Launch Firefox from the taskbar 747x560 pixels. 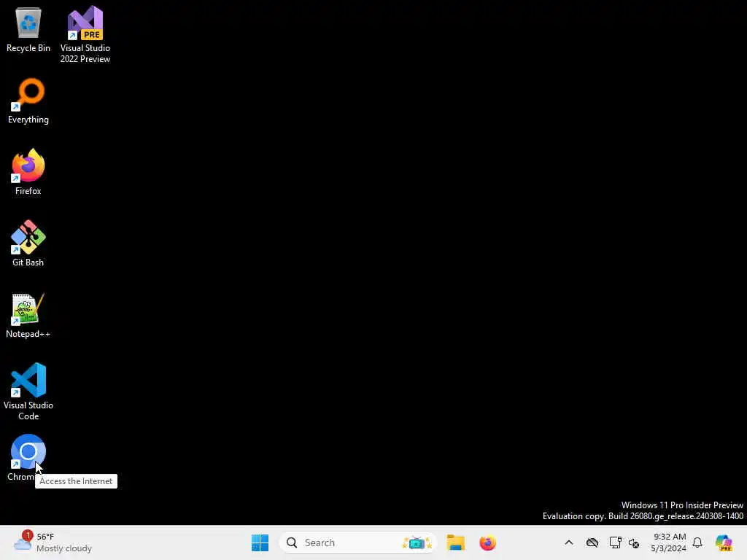click(x=487, y=542)
